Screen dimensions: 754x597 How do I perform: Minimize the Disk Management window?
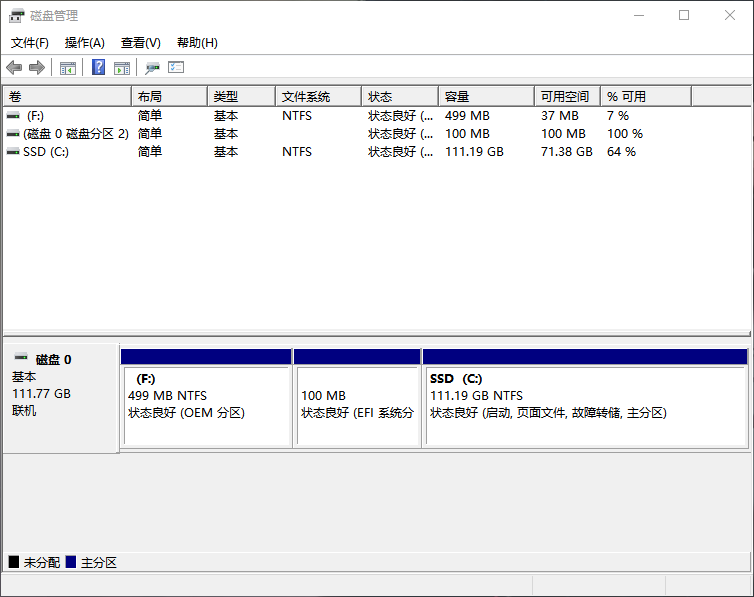click(x=639, y=15)
